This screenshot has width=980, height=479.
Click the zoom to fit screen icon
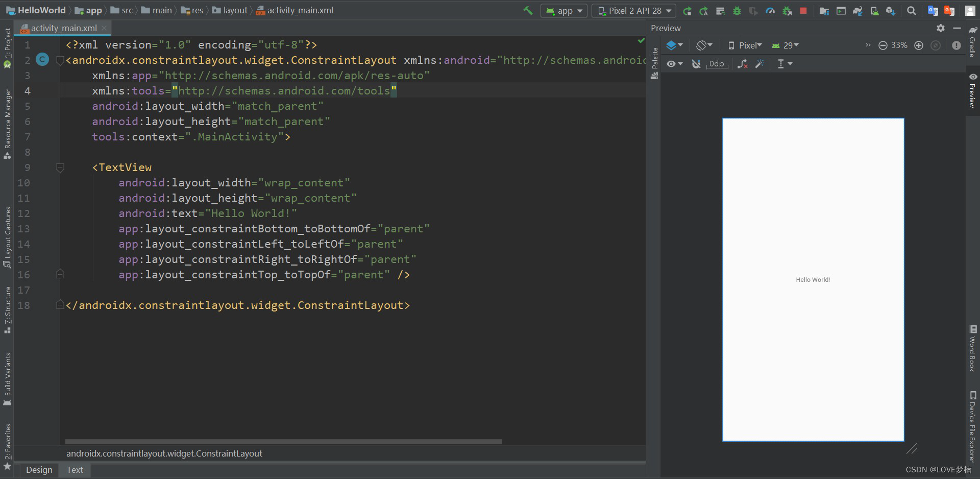pos(936,45)
